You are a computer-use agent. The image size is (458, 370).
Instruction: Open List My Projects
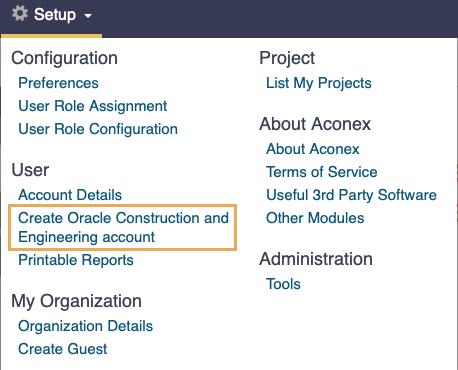pos(319,83)
